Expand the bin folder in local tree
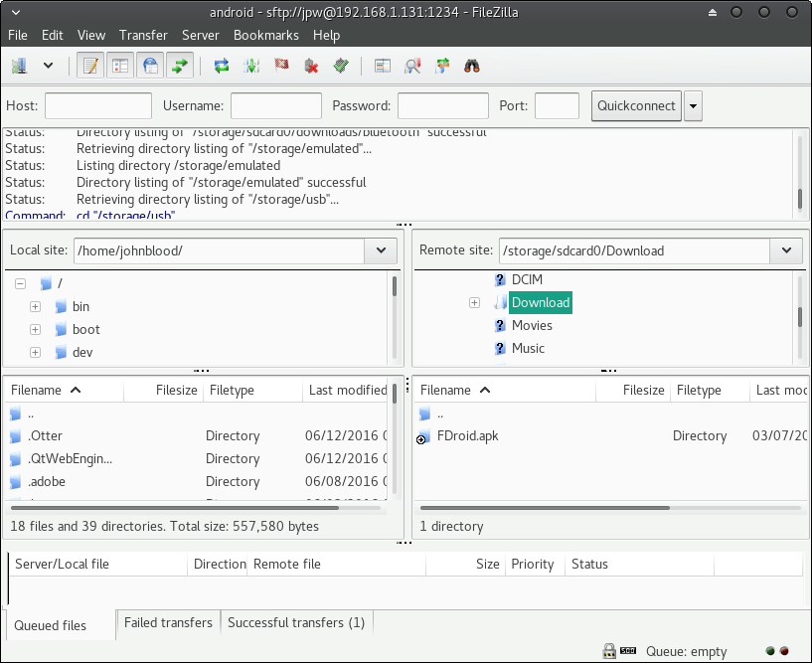 tap(35, 307)
